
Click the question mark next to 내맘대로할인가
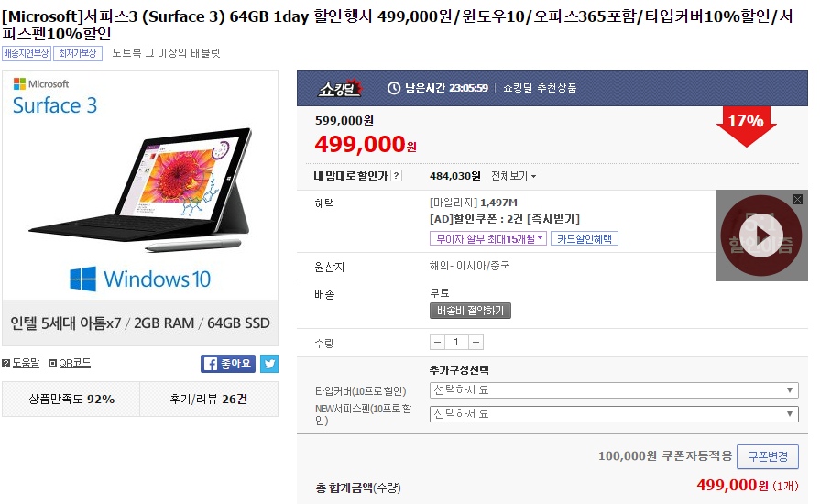[397, 176]
